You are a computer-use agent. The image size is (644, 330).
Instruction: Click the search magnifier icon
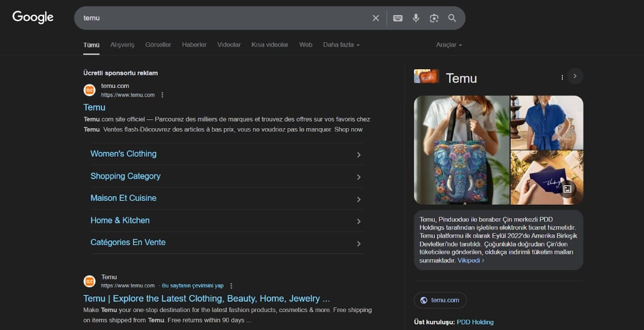pyautogui.click(x=452, y=17)
